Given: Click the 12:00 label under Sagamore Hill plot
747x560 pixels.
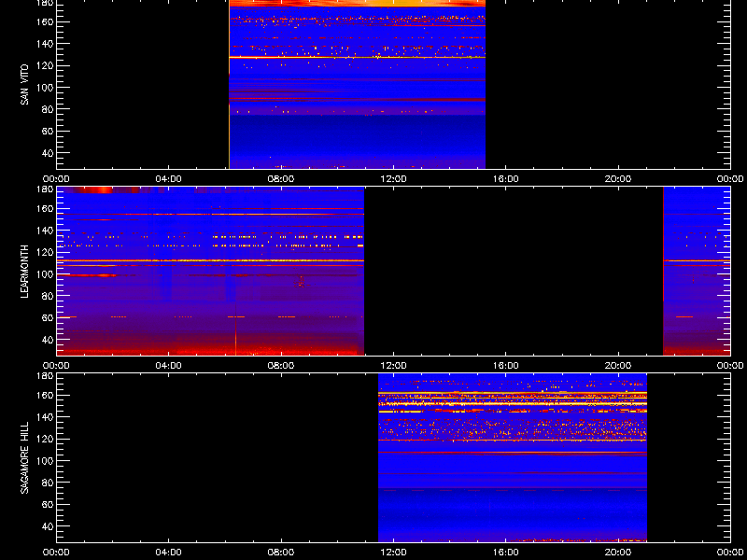Looking at the screenshot, I should (393, 553).
